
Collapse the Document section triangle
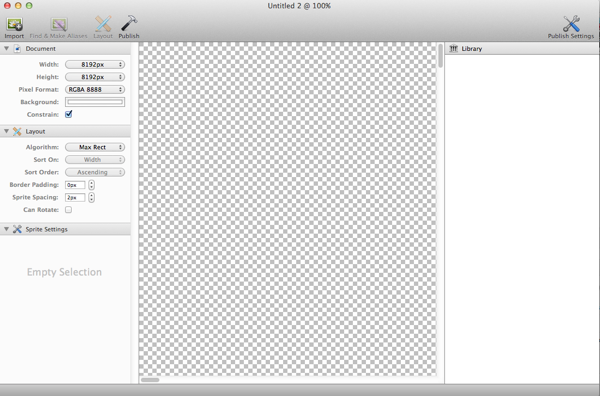[6, 49]
